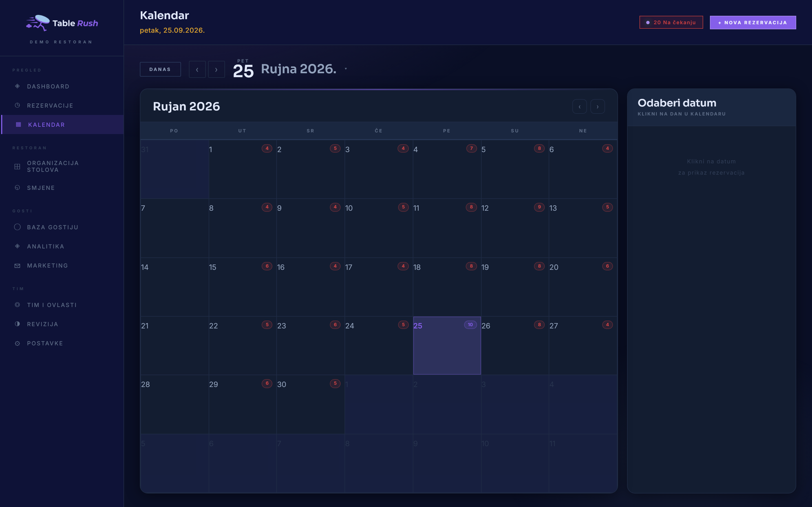
Task: Click the Marketing envelope icon
Action: coord(17,266)
